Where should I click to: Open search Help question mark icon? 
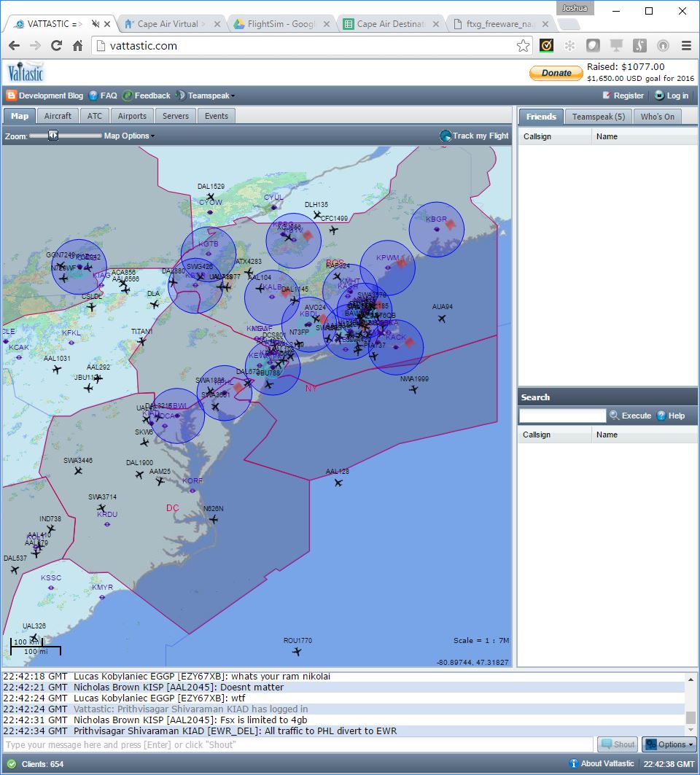[x=661, y=416]
